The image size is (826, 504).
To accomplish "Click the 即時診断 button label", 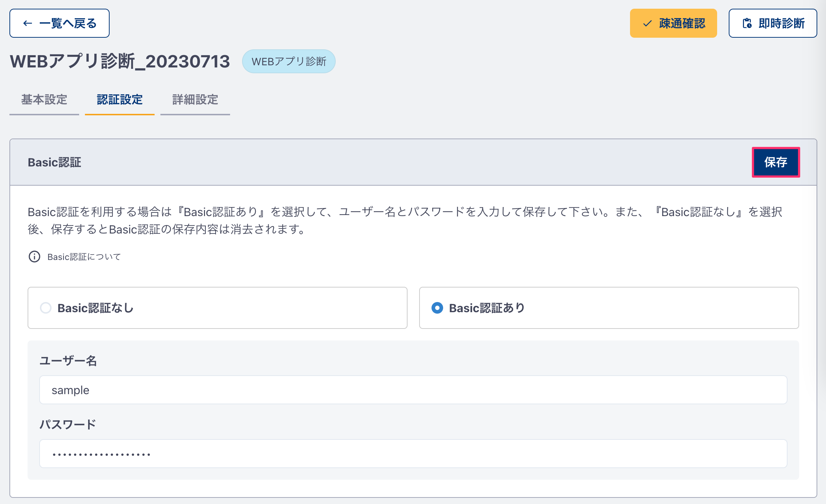I will [782, 24].
